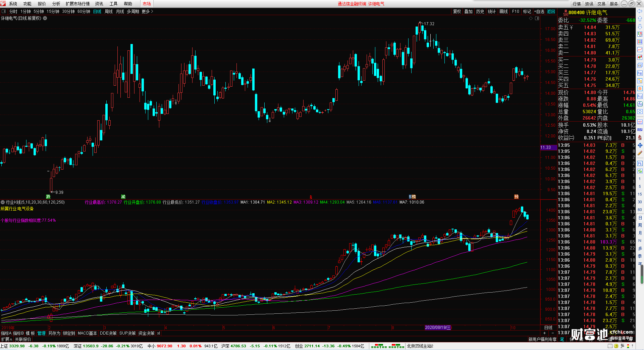644x350 pixels.
Task: Open the 多周期 multi-period option
Action: click(x=133, y=11)
